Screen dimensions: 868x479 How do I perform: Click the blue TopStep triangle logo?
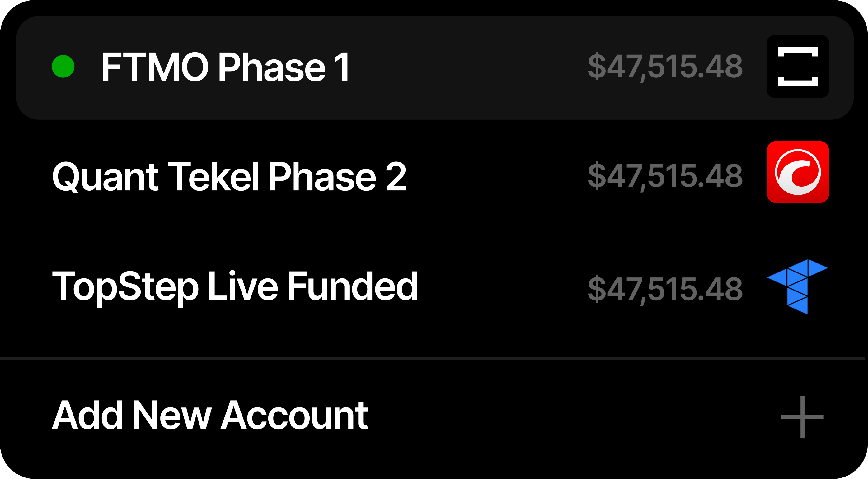[797, 286]
